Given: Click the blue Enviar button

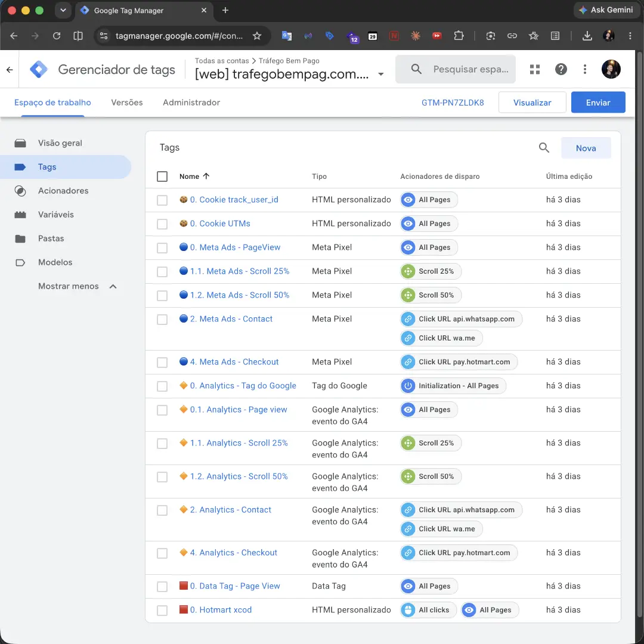Looking at the screenshot, I should point(598,103).
